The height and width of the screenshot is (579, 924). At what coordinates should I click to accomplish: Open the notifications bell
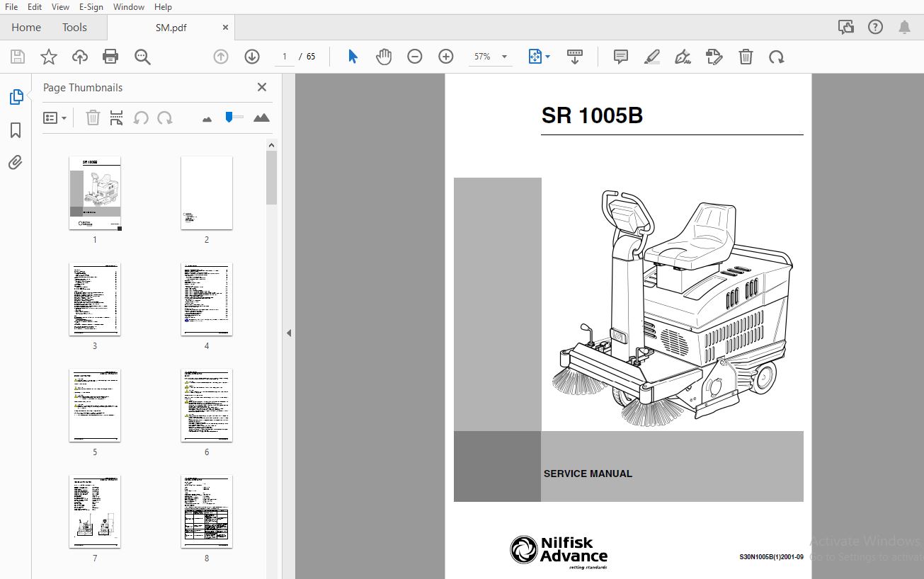(904, 27)
